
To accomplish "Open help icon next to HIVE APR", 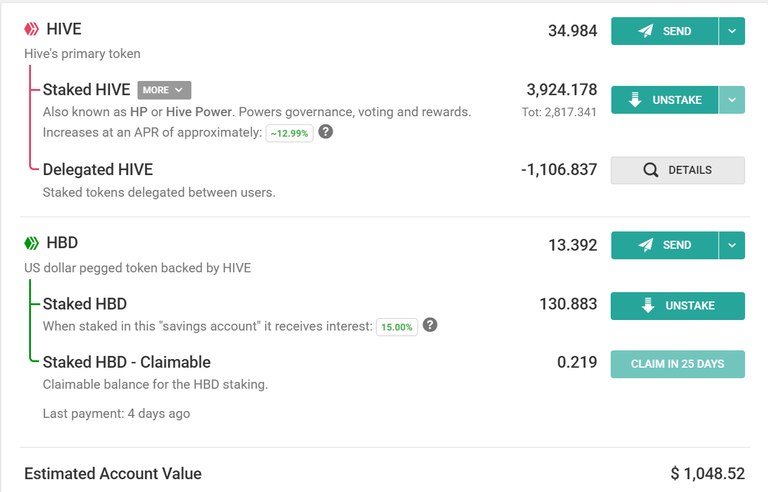I will [x=326, y=131].
